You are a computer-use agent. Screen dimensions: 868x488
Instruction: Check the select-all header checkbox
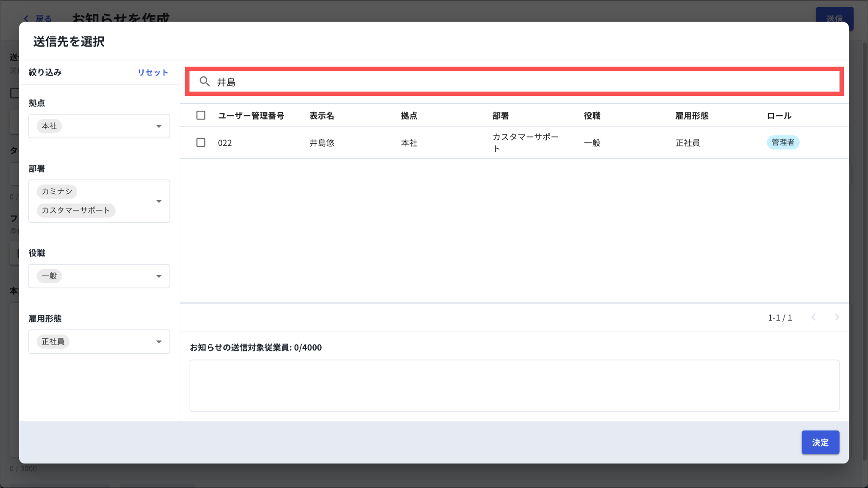(x=201, y=115)
